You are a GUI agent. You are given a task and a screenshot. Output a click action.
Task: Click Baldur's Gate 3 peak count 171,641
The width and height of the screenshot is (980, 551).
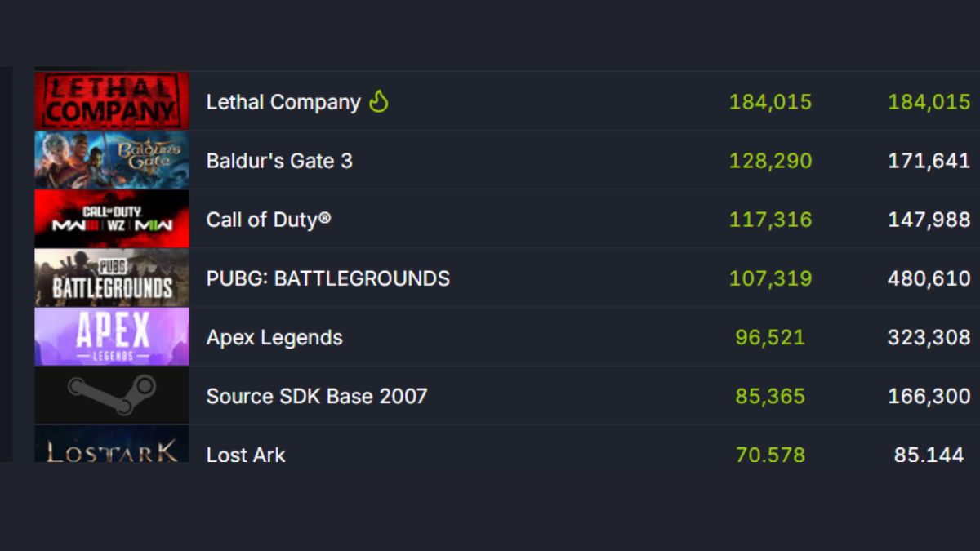point(929,161)
